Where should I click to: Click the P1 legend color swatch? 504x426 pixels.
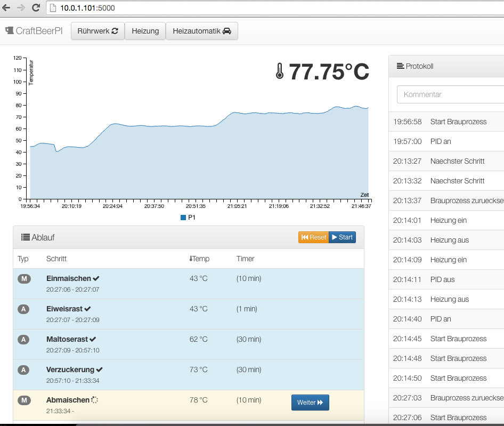[183, 218]
